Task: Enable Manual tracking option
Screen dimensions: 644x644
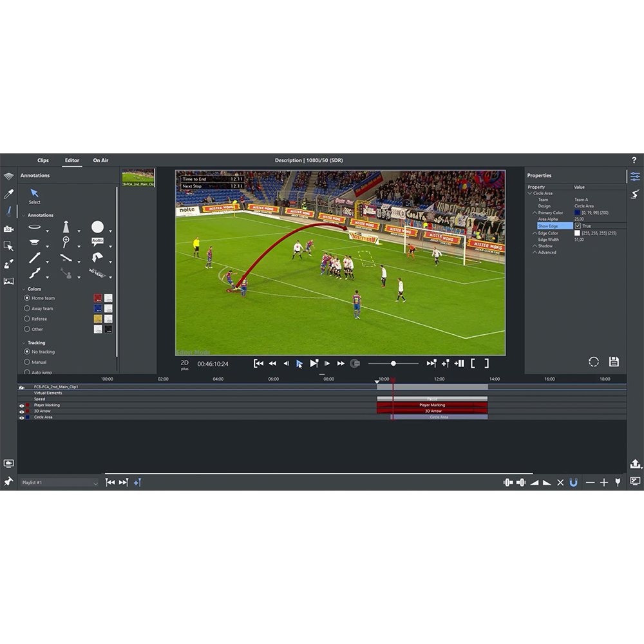Action: coord(26,362)
